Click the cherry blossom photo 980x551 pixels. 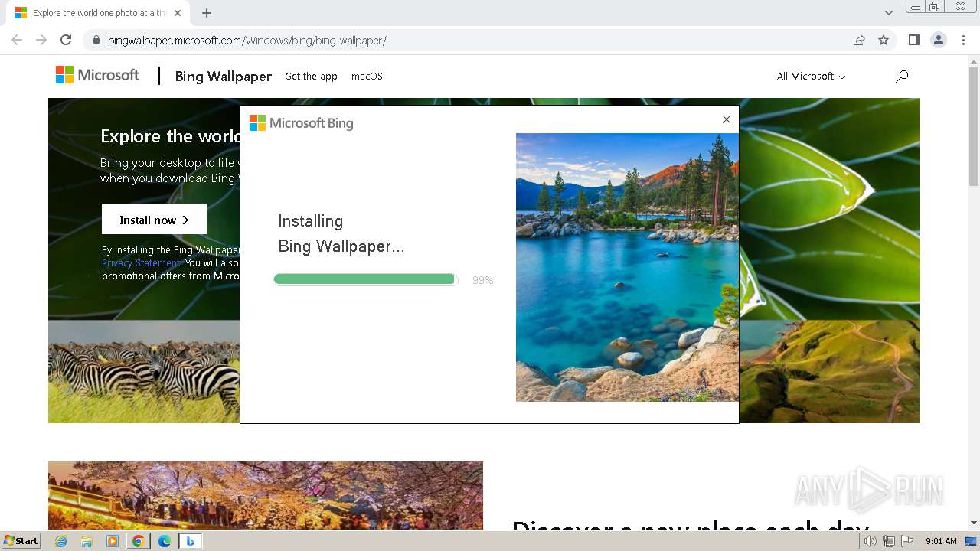tap(266, 495)
